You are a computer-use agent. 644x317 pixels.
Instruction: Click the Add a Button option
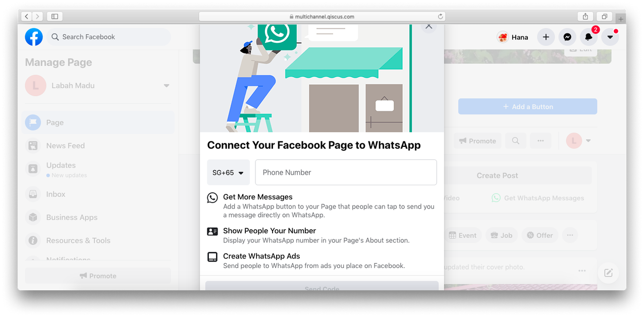527,107
